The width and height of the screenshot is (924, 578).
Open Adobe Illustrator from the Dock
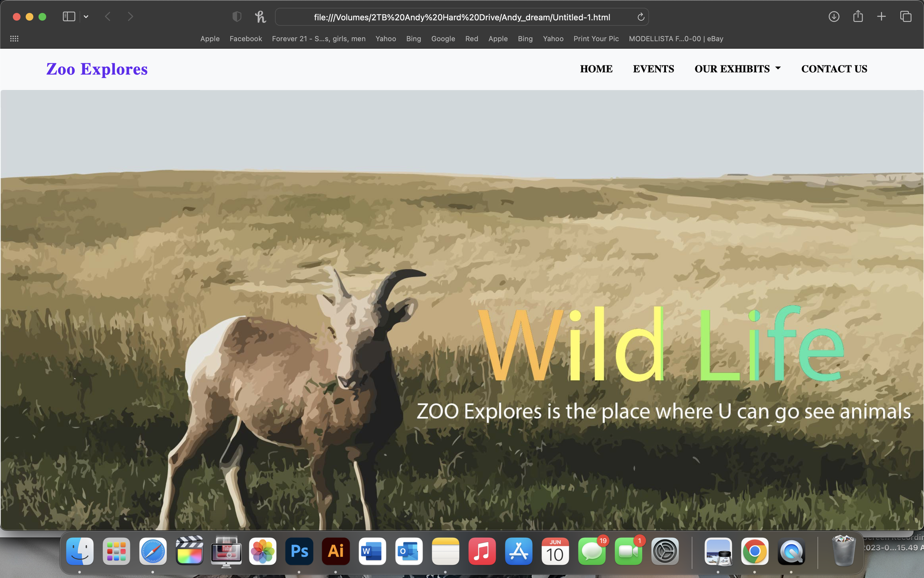click(x=335, y=551)
